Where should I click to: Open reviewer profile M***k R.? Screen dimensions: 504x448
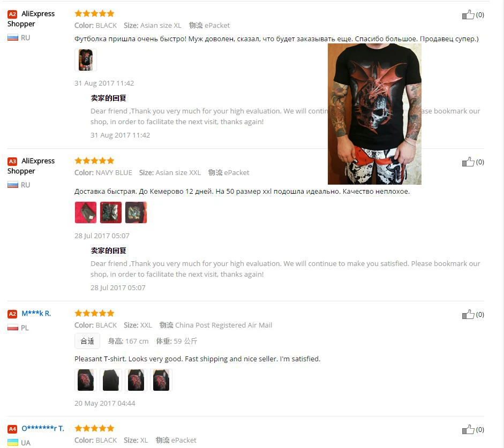36,314
